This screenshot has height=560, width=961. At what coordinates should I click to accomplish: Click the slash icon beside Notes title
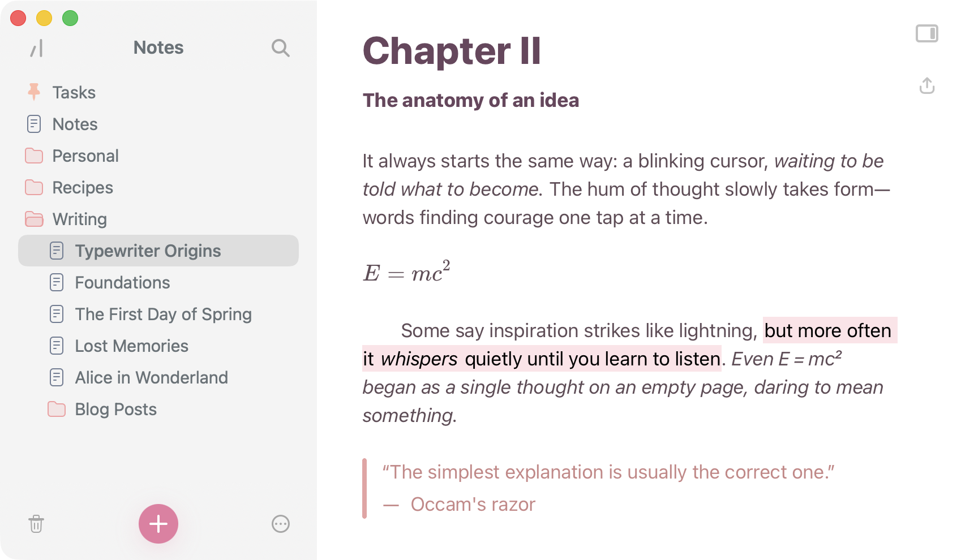pos(37,49)
